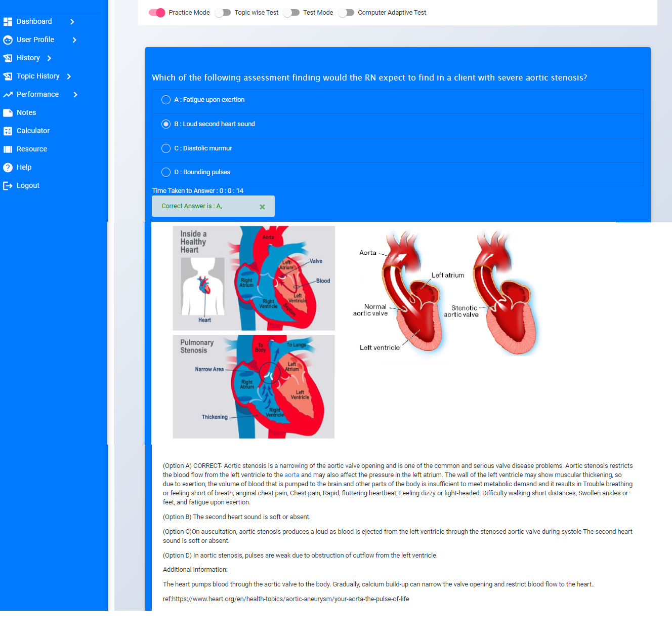Dismiss the Correct Answer notification
This screenshot has width=672, height=631.
262,207
